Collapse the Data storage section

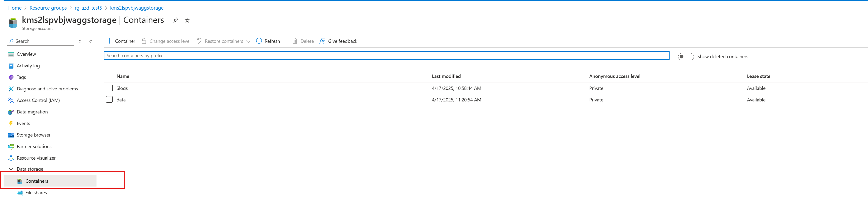11,169
